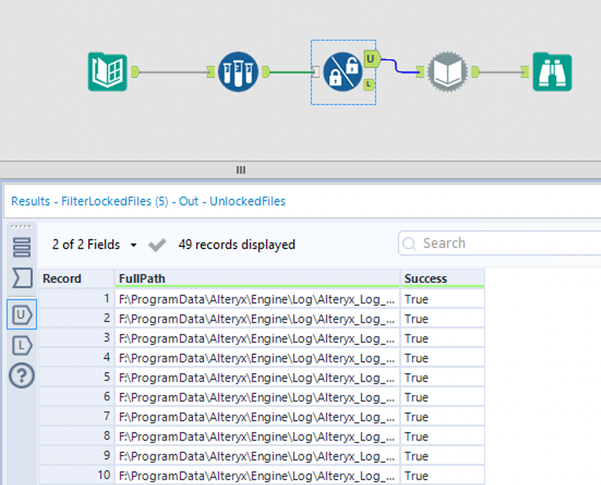Image resolution: width=601 pixels, height=485 pixels.
Task: Click the Success column header
Action: click(443, 278)
